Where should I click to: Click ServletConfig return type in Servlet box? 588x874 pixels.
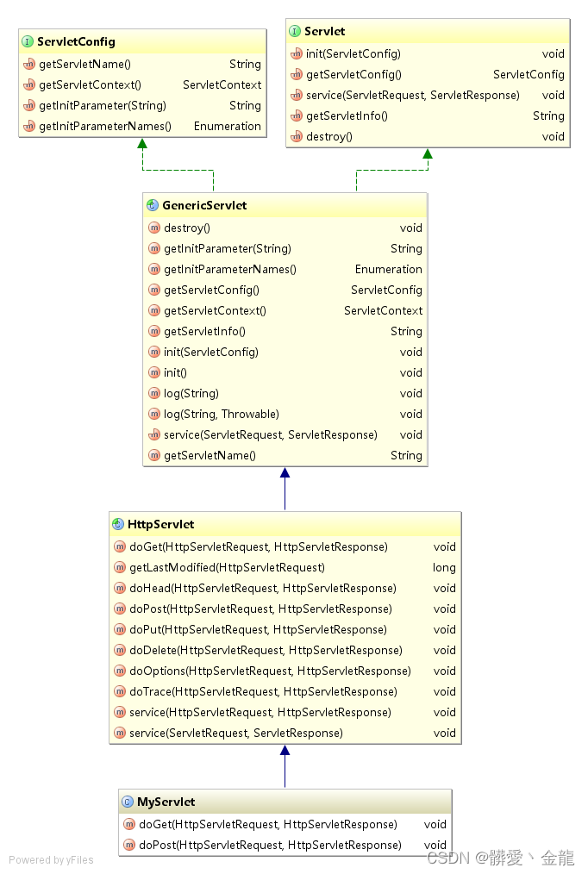529,74
